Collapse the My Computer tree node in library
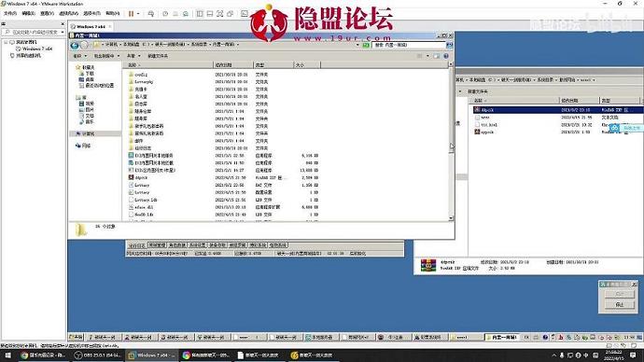This screenshot has height=362, width=644. [6, 42]
